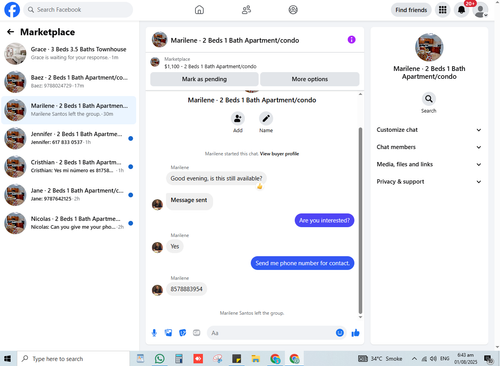Open the taskbar volume icon
This screenshot has width=500, height=366.
point(433,359)
